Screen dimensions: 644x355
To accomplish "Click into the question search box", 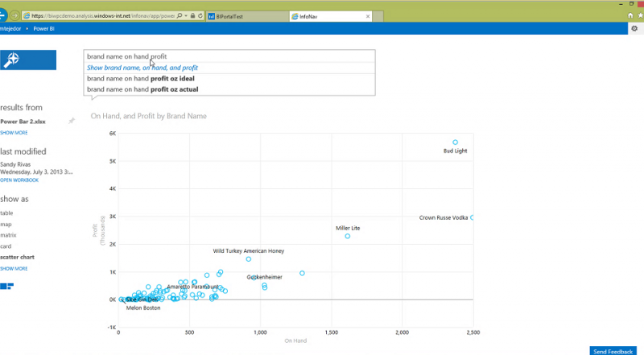I will click(x=229, y=56).
